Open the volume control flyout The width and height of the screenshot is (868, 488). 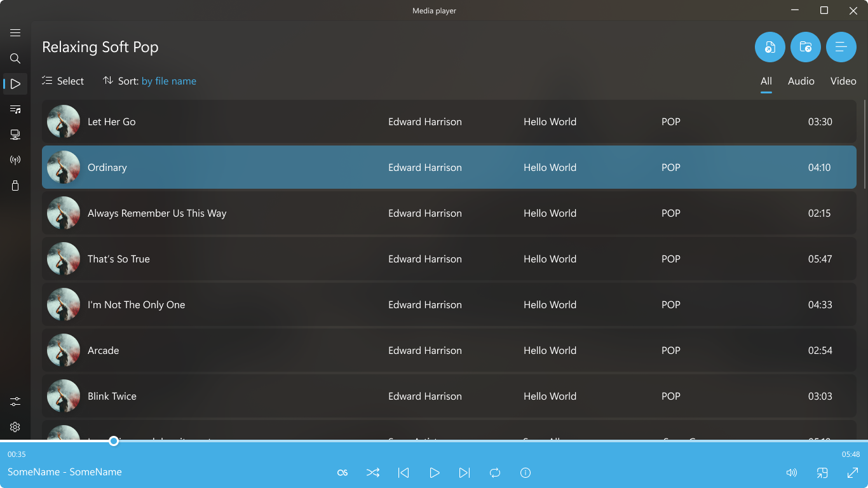tap(791, 473)
